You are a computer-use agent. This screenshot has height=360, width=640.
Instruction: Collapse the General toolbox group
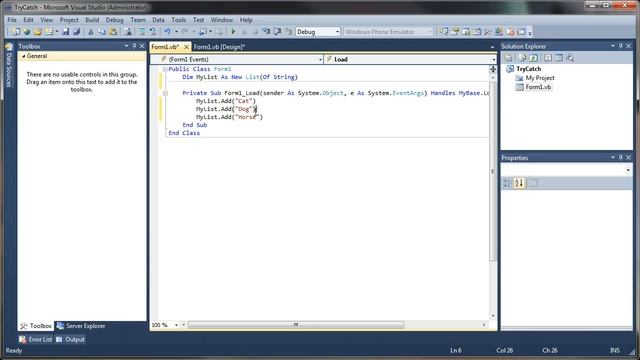coord(24,56)
